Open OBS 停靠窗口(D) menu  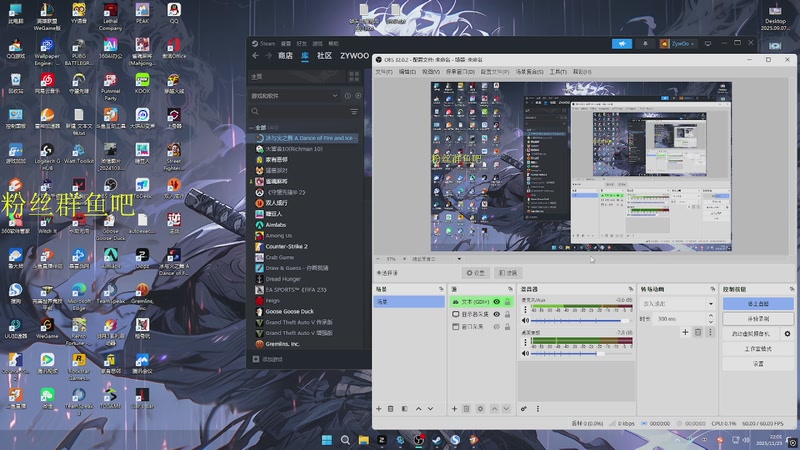(460, 72)
